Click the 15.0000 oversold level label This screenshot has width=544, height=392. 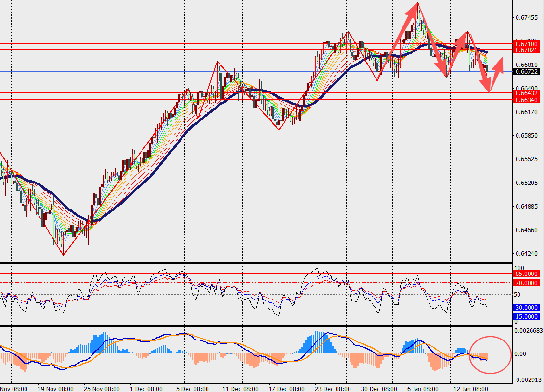[x=526, y=316]
